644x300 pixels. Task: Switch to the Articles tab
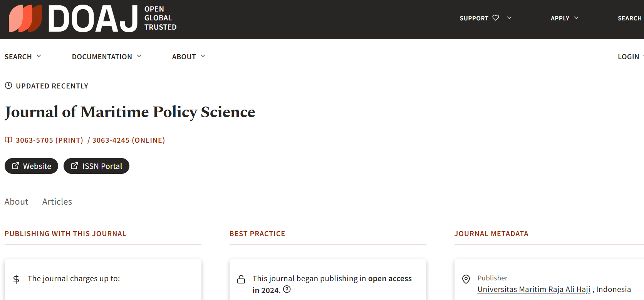57,202
